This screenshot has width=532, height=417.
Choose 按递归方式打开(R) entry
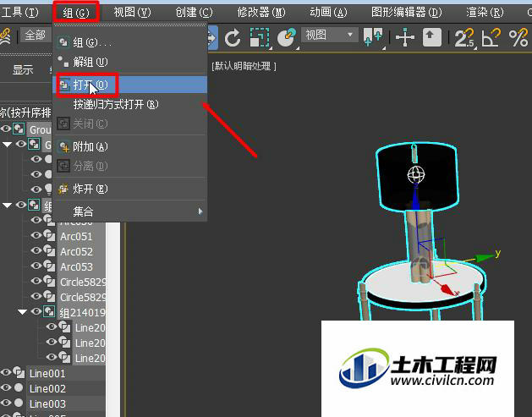coord(130,105)
